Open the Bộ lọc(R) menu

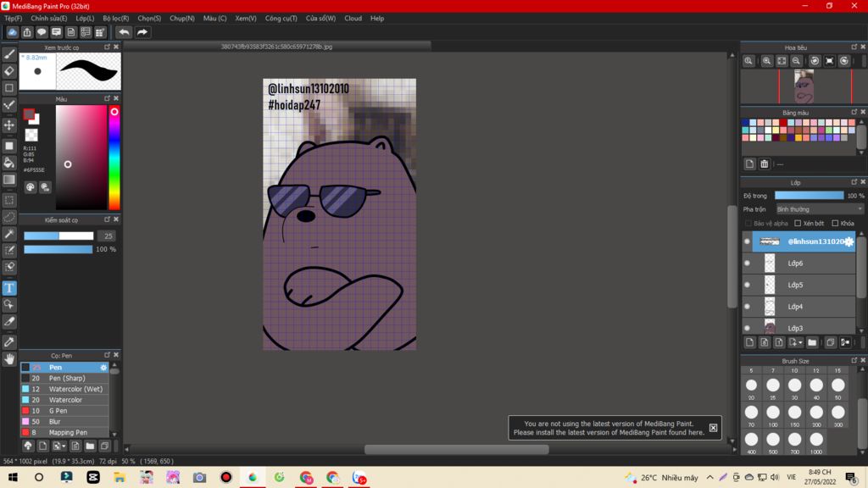tap(115, 19)
